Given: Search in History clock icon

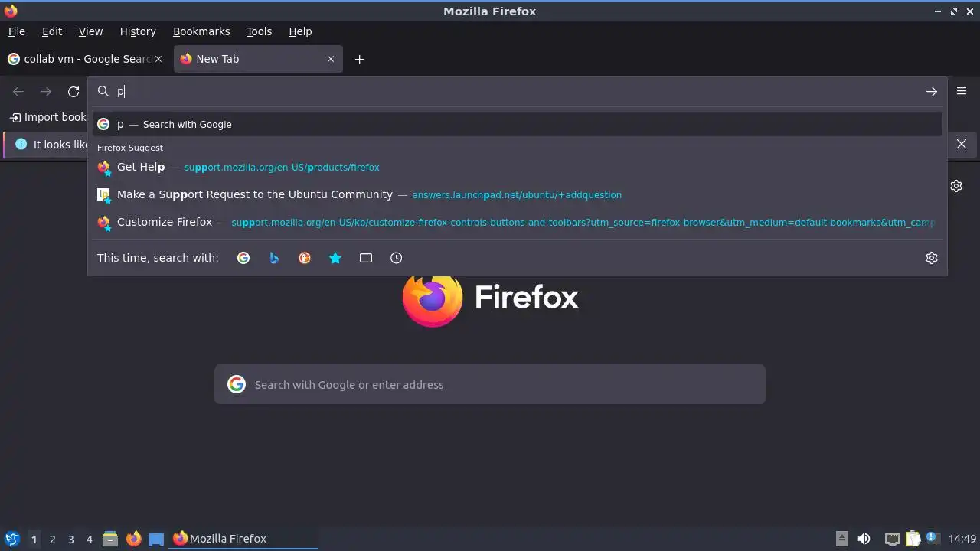Looking at the screenshot, I should tap(397, 258).
